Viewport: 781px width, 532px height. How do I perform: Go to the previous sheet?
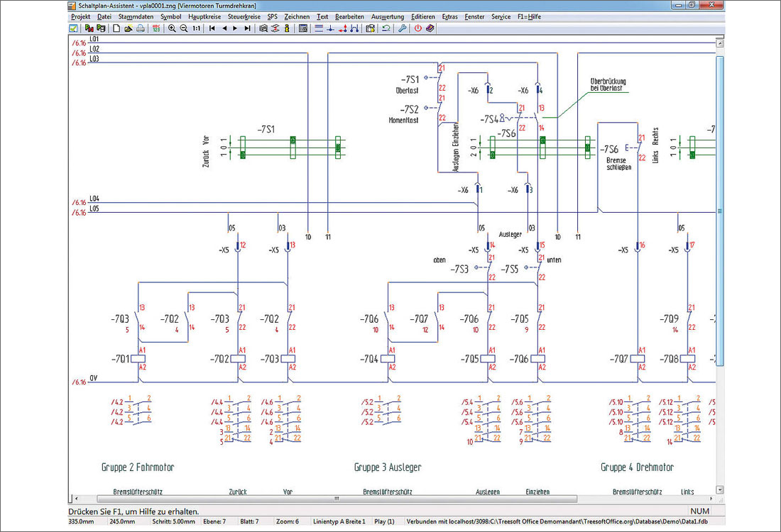(x=224, y=29)
